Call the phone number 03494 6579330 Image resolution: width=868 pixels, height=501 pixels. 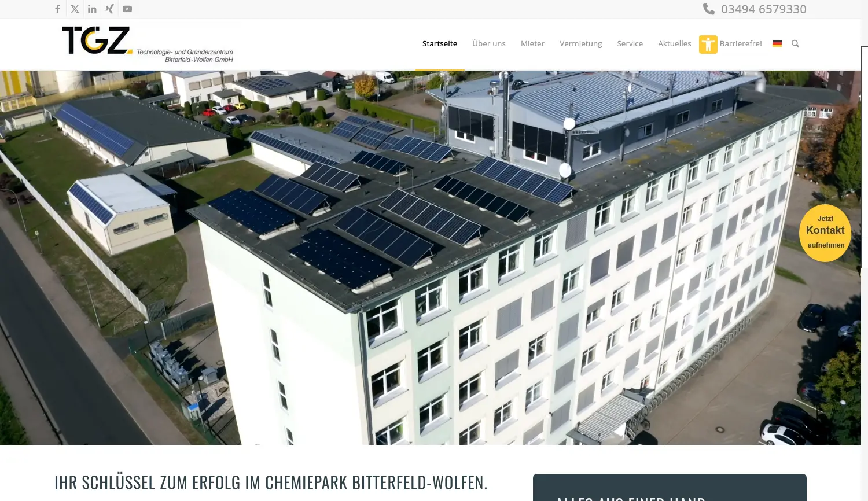[764, 9]
